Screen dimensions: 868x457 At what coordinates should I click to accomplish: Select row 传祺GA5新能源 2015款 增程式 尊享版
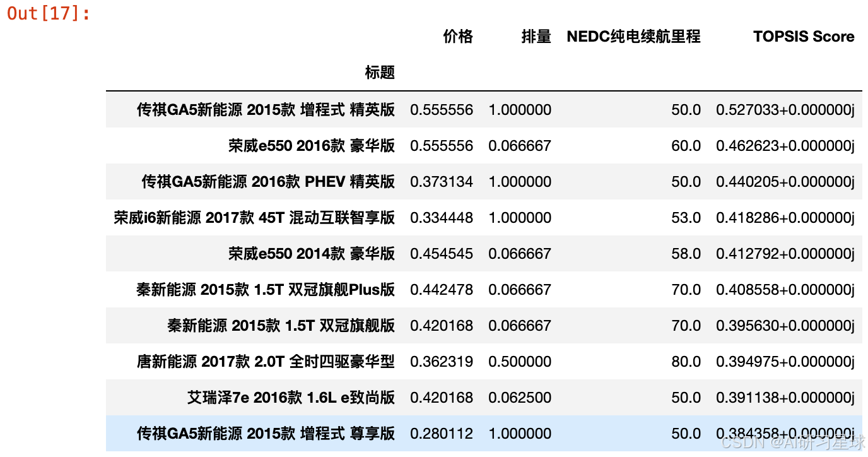pos(484,434)
